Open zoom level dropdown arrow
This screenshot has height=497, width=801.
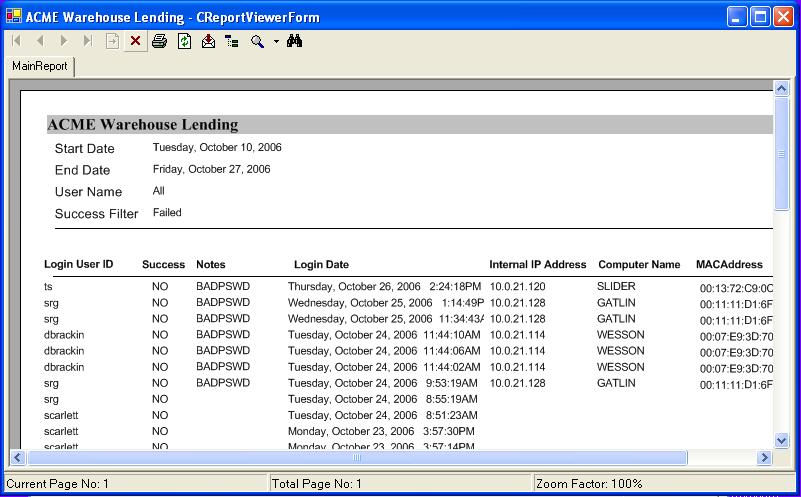(x=276, y=41)
